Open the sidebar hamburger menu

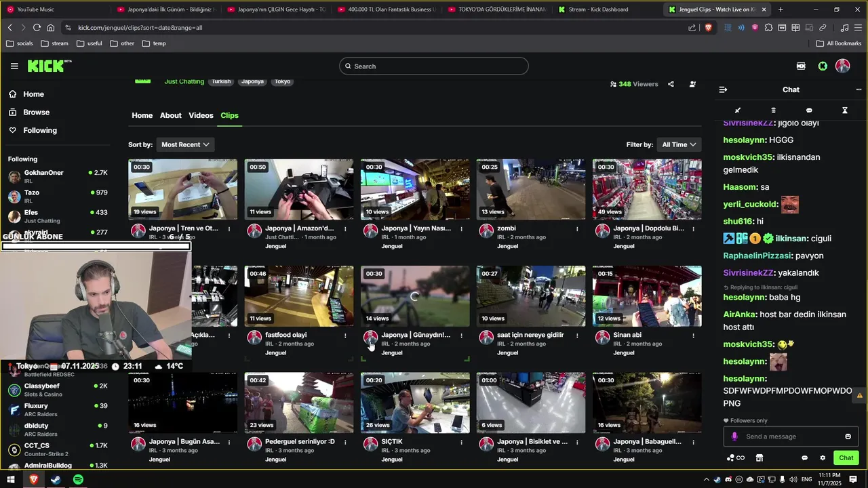[14, 66]
